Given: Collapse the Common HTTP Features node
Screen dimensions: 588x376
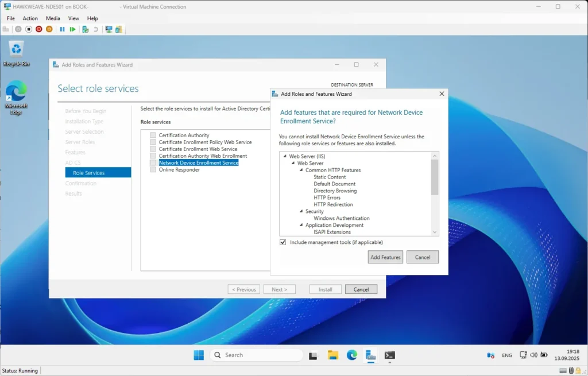Looking at the screenshot, I should point(301,170).
